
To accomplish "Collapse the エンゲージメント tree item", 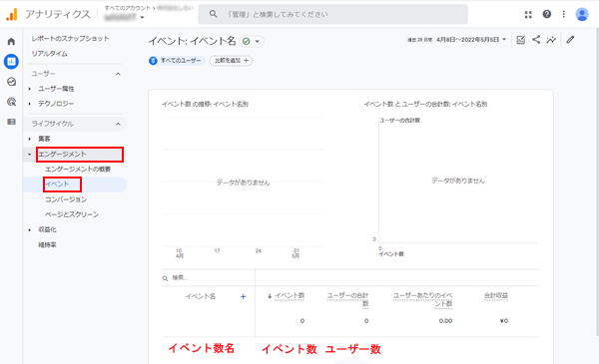I will click(30, 155).
